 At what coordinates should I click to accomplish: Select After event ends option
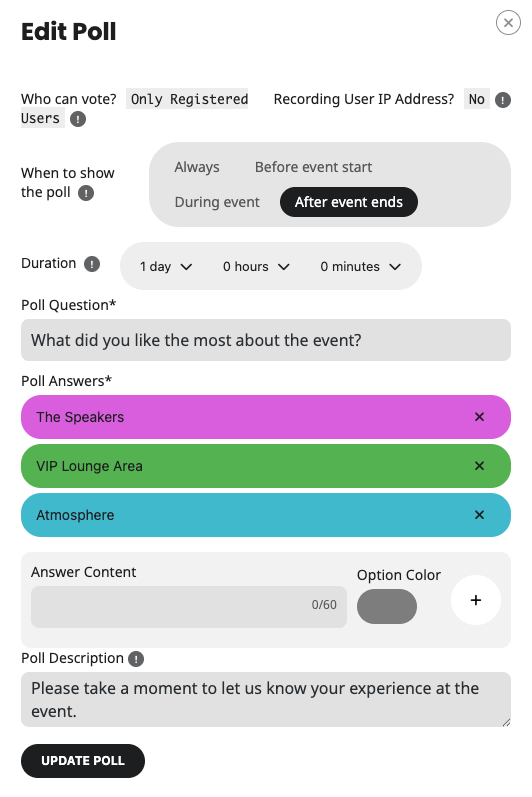pyautogui.click(x=349, y=202)
